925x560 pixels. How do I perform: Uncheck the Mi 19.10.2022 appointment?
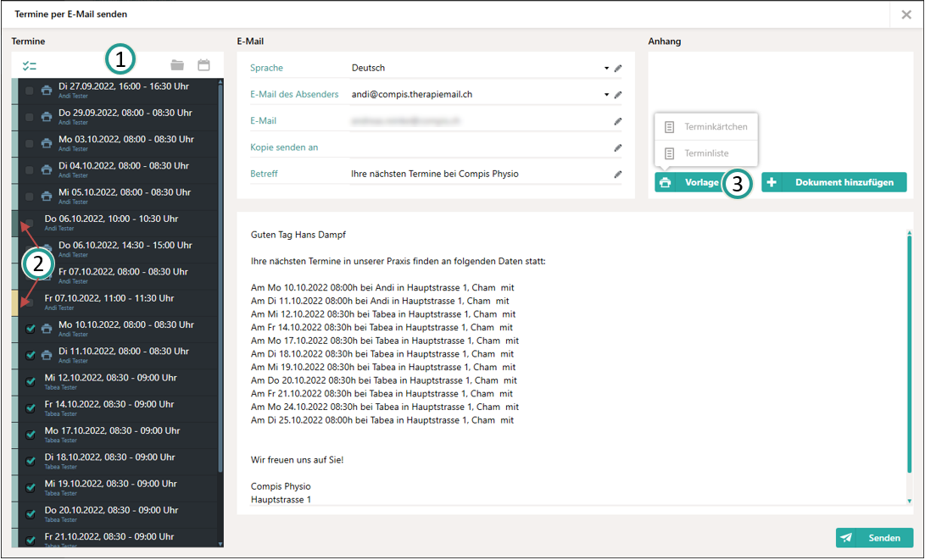31,488
